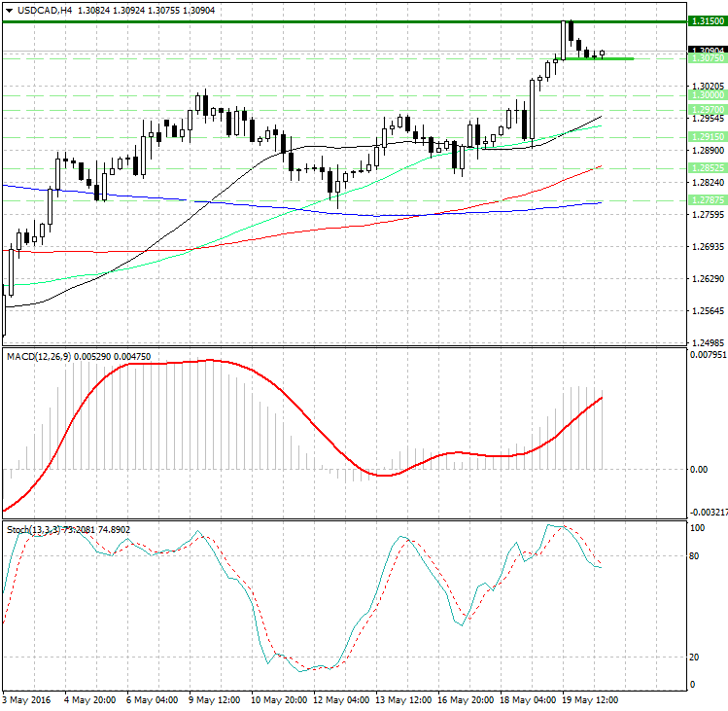This screenshot has height=711, width=728.
Task: Click the 1.28525 level label
Action: pos(706,168)
